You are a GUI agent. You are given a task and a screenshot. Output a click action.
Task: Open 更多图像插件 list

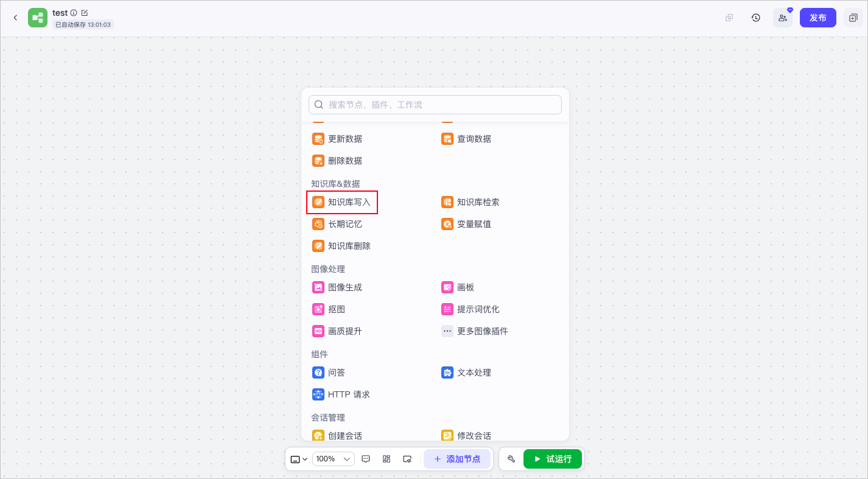pyautogui.click(x=475, y=331)
